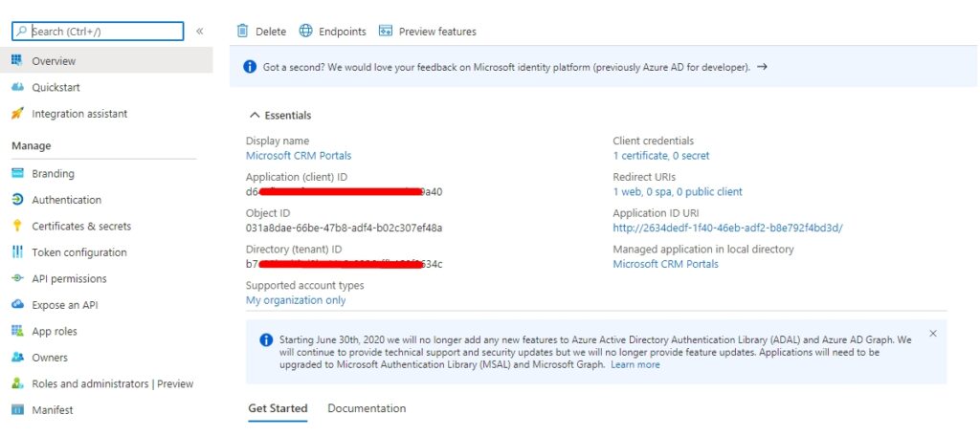Collapse the sidebar with double chevron
The image size is (980, 436).
pos(199,32)
